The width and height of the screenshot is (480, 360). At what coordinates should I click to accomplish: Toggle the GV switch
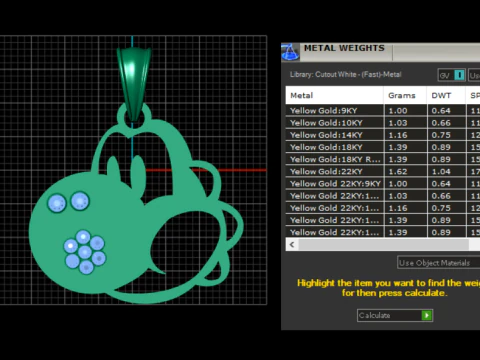(x=451, y=75)
